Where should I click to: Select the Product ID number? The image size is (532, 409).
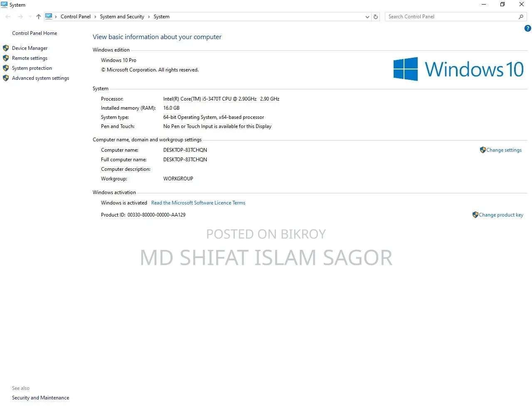156,215
